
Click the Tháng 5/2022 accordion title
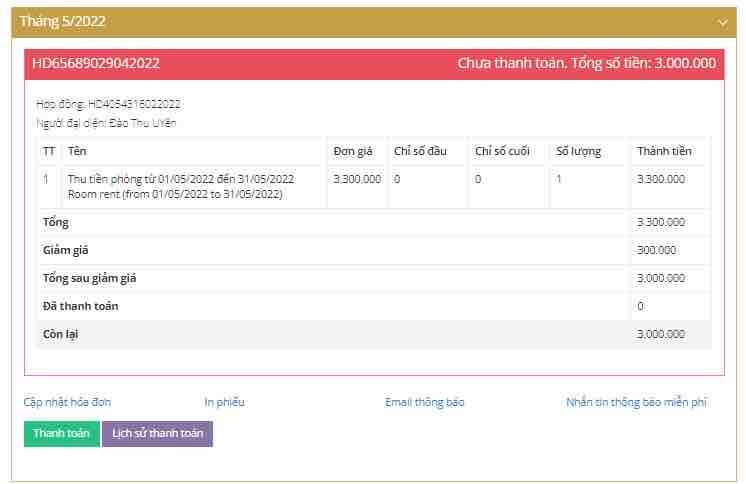(x=62, y=21)
